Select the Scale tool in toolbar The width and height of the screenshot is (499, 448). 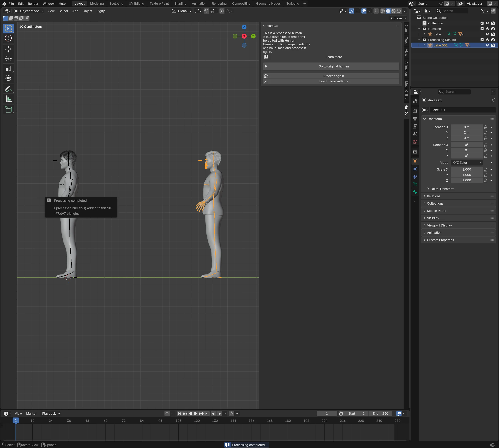point(8,68)
